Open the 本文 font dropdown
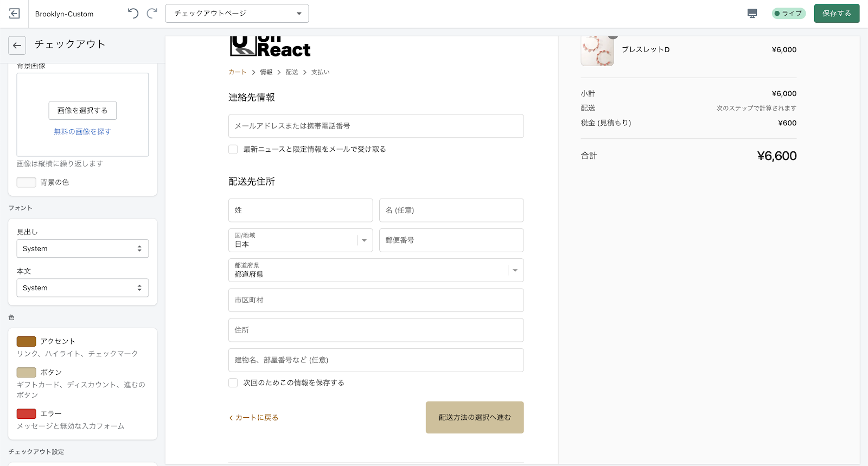Screen dimensions: 868x466 pos(82,288)
